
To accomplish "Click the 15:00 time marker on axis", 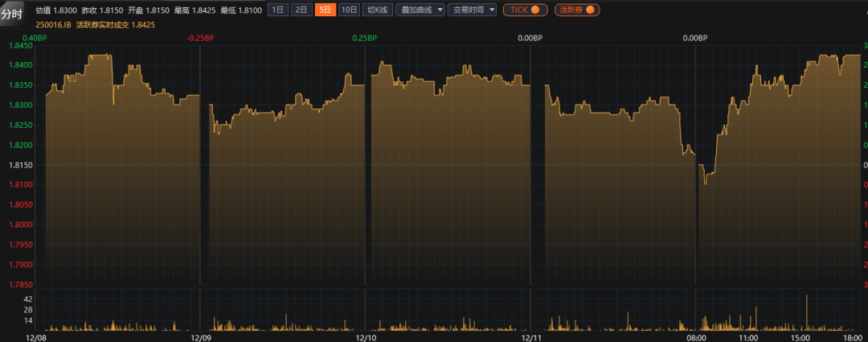I will [x=799, y=337].
